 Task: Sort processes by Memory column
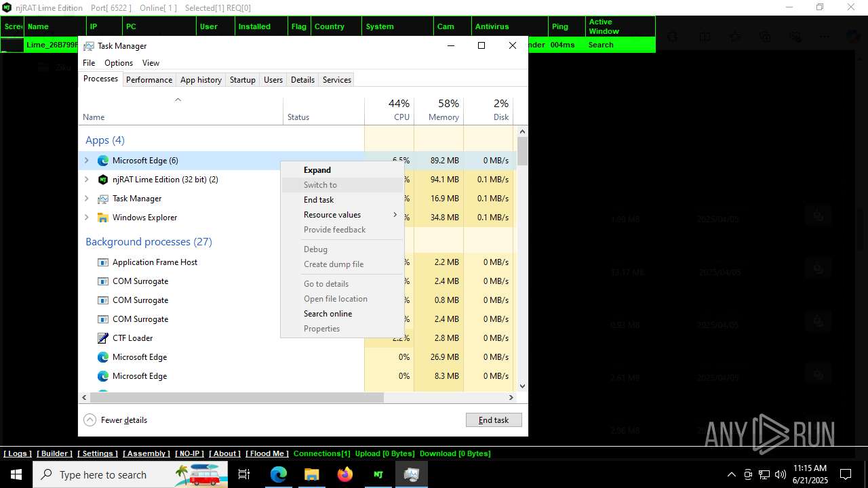[439, 110]
